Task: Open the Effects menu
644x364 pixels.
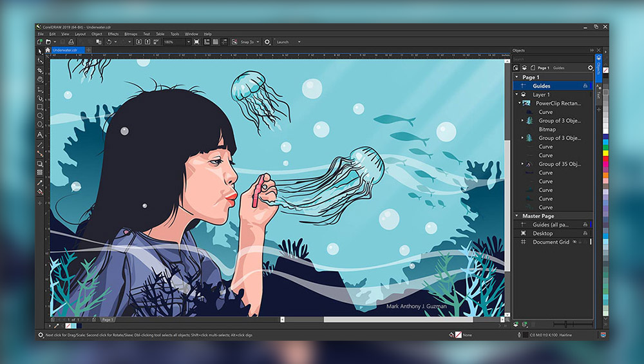Action: [113, 34]
